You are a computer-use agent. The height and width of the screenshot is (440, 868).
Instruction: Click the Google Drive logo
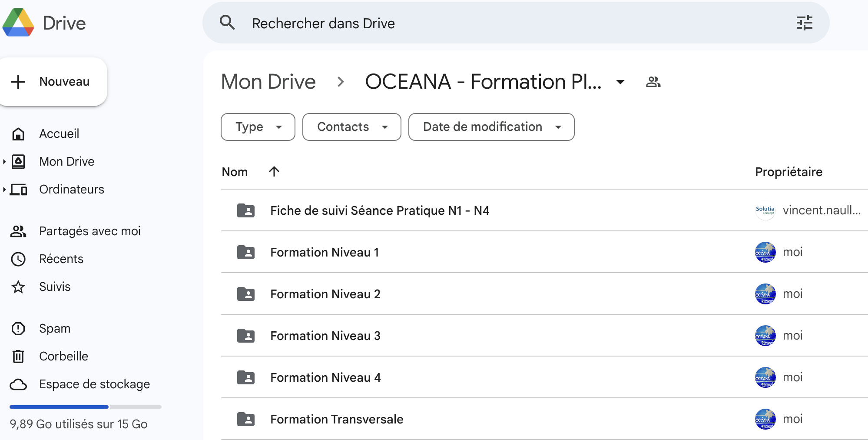pyautogui.click(x=18, y=23)
